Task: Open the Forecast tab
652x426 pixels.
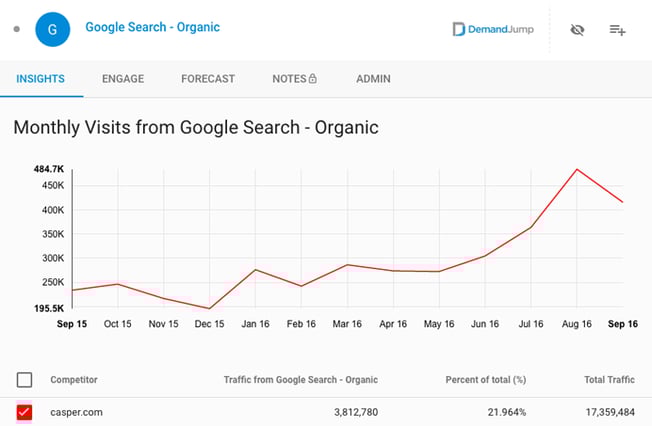Action: (x=208, y=79)
